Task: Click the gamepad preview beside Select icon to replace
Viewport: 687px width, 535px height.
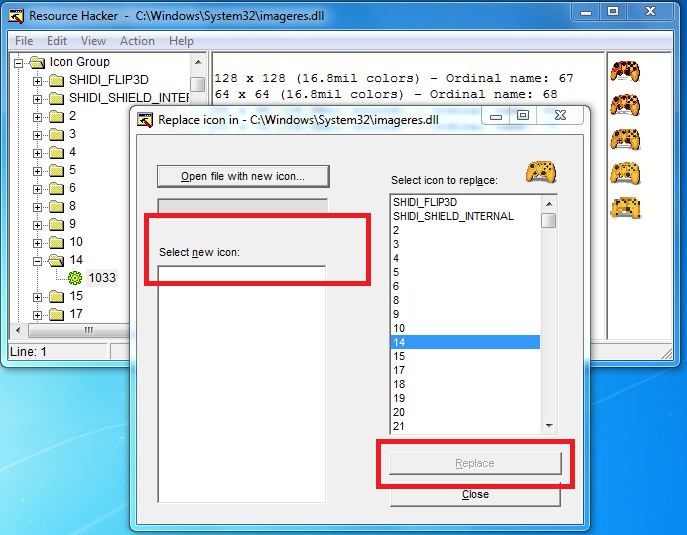Action: point(541,171)
